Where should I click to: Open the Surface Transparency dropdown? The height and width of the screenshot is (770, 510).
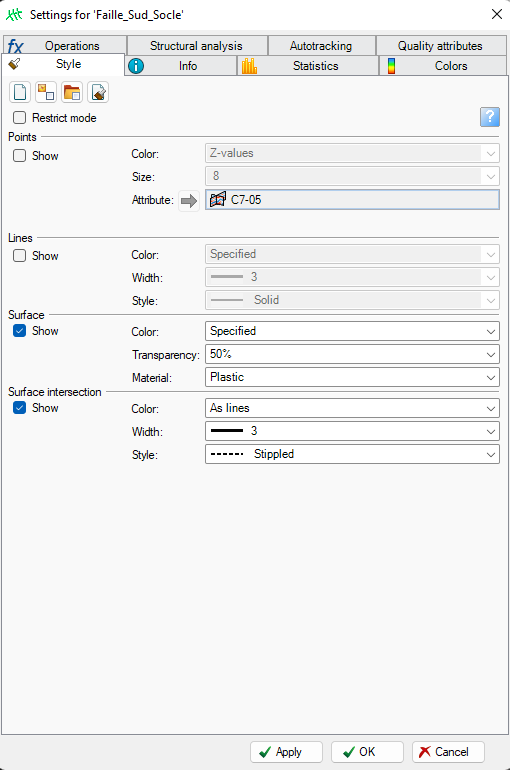pyautogui.click(x=352, y=354)
